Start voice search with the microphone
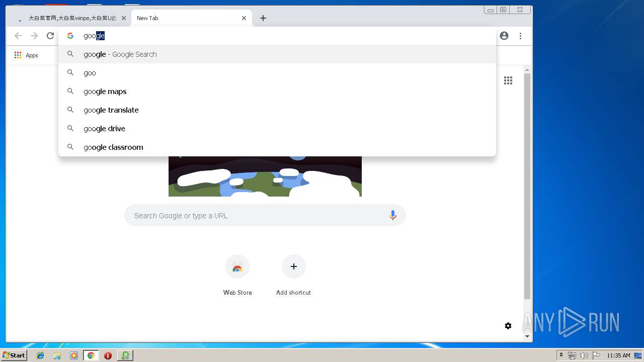Viewport: 644px width, 362px height. pyautogui.click(x=393, y=216)
